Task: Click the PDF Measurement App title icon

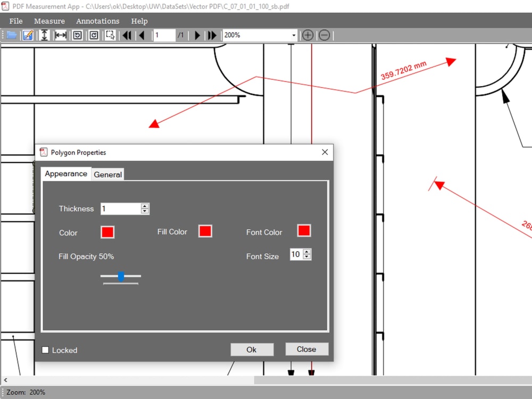Action: point(5,6)
